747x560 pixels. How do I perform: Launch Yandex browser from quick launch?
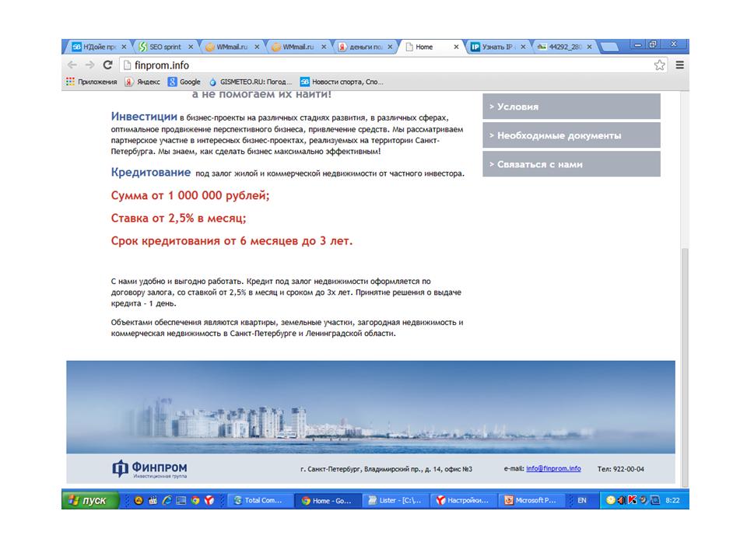(x=209, y=500)
